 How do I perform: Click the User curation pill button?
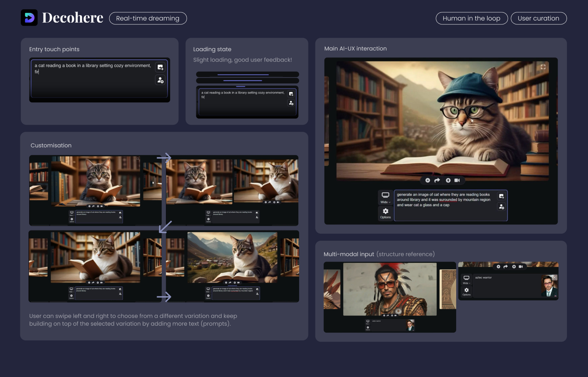(538, 18)
